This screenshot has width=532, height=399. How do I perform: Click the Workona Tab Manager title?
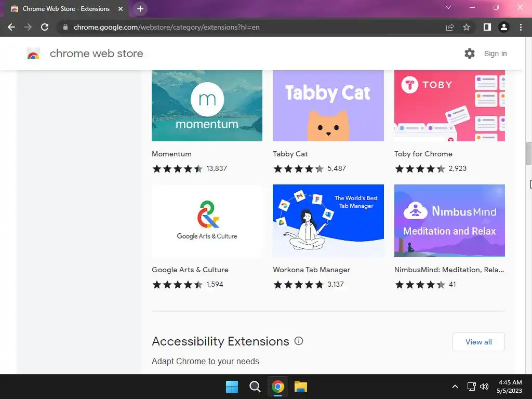click(312, 270)
